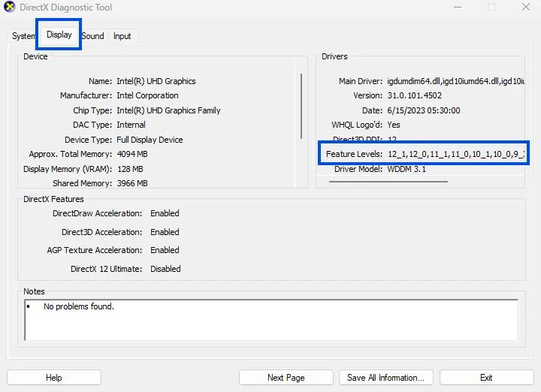
Task: Select the Display tab
Action: point(59,35)
